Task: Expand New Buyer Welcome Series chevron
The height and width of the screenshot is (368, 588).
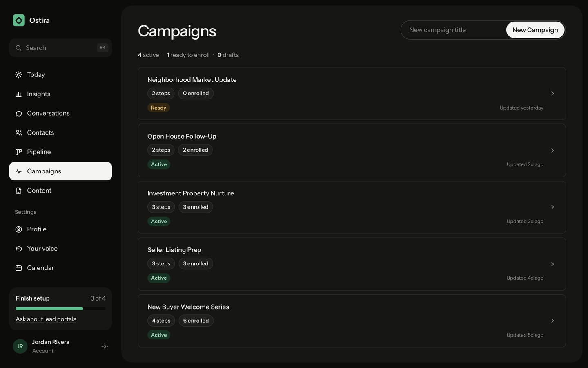Action: pyautogui.click(x=552, y=321)
